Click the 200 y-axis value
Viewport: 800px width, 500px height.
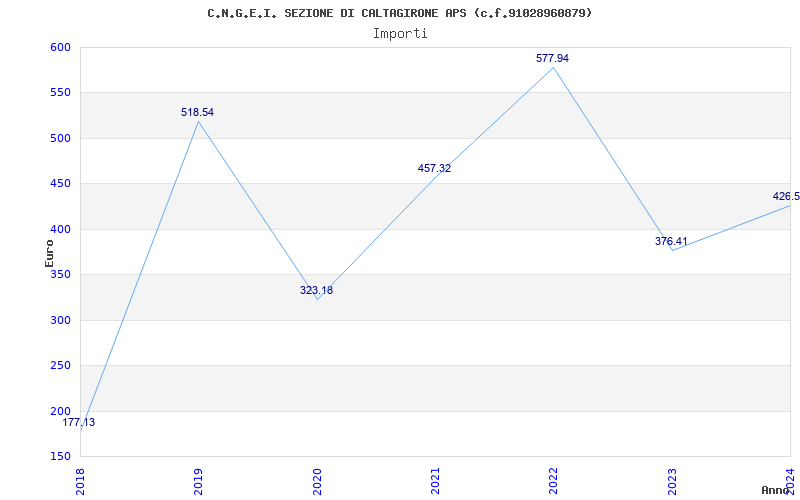click(60, 411)
